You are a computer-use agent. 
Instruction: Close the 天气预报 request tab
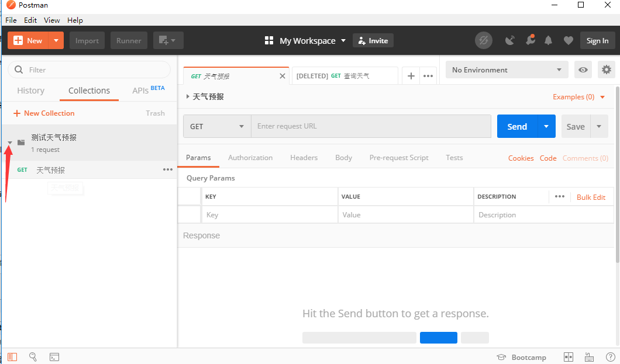click(x=283, y=76)
